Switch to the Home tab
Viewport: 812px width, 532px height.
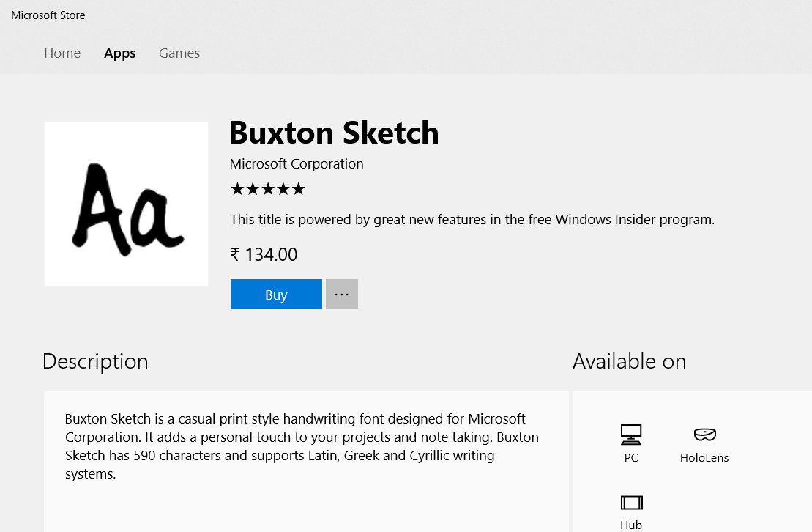(x=62, y=53)
